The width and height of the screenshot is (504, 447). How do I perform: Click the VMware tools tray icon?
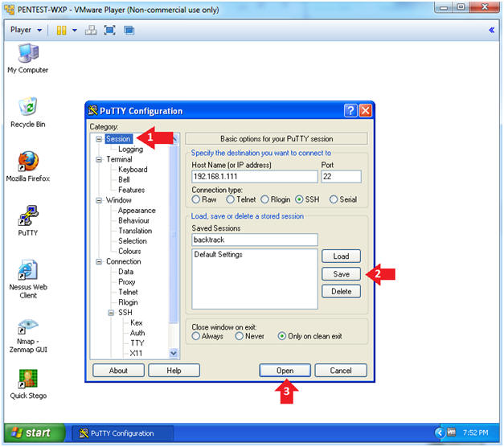451,433
